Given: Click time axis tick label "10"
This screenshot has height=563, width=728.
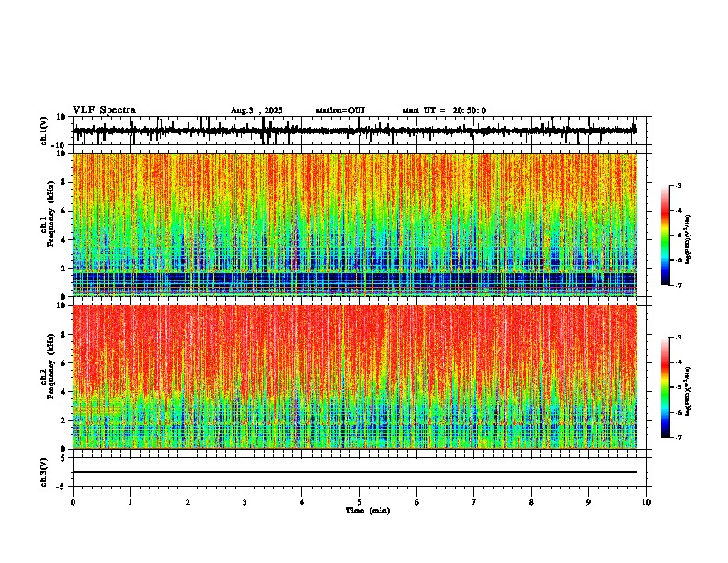Looking at the screenshot, I should (x=646, y=502).
